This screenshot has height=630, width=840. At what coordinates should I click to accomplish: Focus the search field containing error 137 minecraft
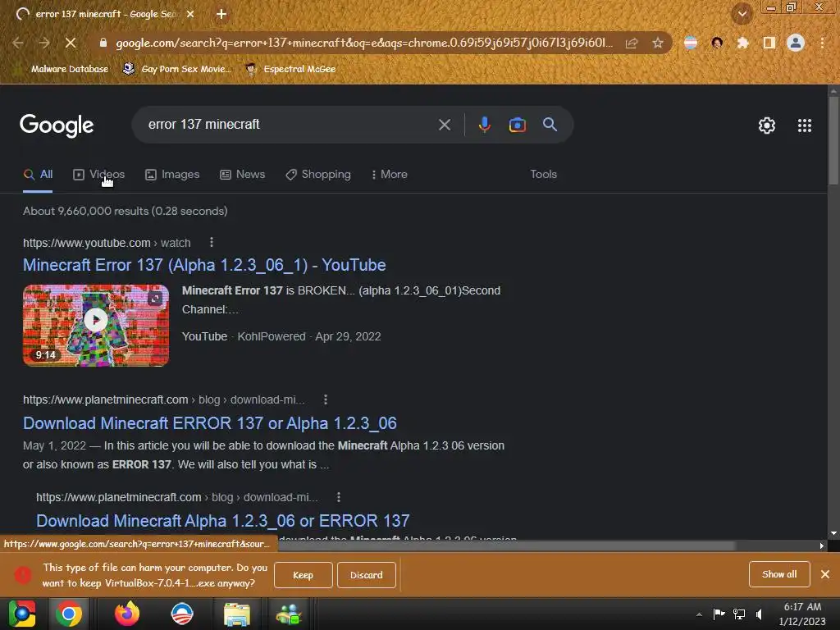290,125
